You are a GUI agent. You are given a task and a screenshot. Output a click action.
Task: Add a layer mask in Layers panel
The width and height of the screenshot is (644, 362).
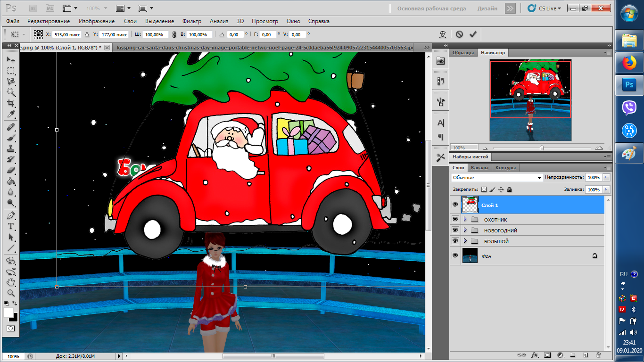[547, 354]
